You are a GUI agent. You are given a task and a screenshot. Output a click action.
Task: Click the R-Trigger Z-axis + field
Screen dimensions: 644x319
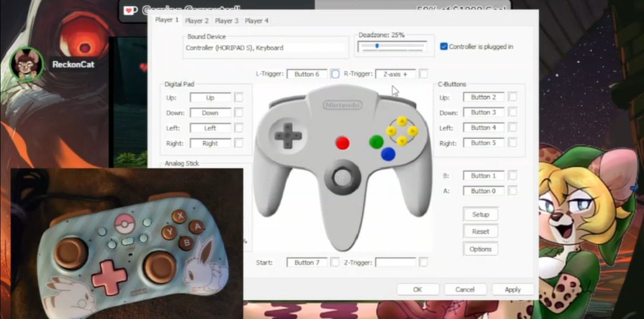point(395,74)
